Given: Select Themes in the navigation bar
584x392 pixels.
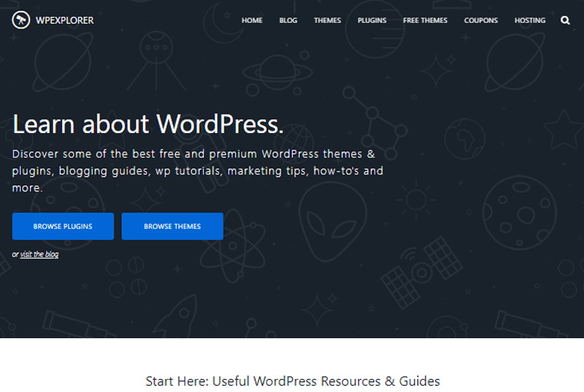Looking at the screenshot, I should coord(327,21).
